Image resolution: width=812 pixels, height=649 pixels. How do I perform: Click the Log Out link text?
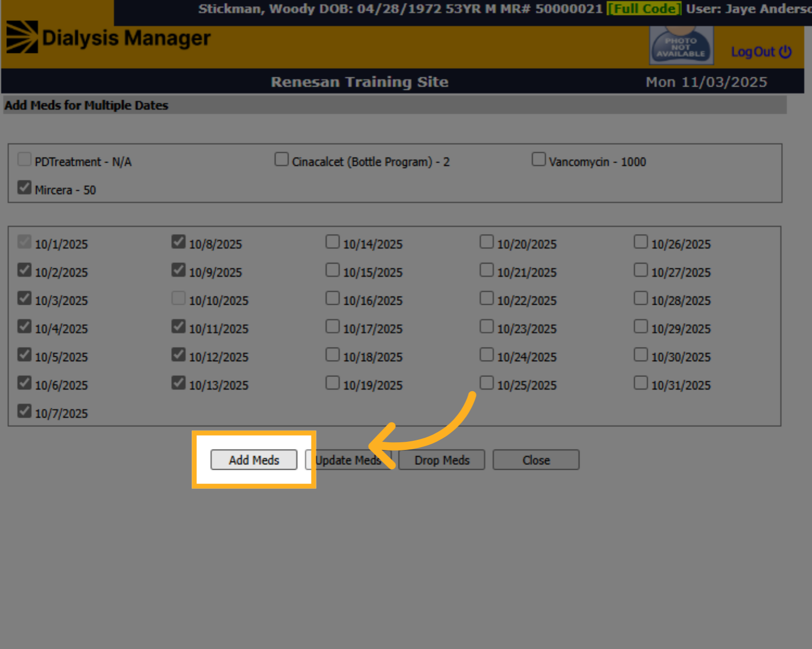click(x=753, y=51)
